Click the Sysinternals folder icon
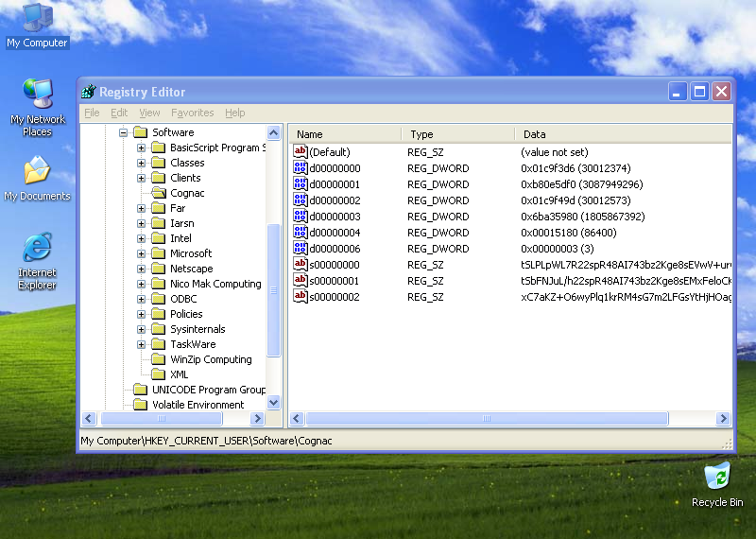This screenshot has height=539, width=756. coord(158,329)
